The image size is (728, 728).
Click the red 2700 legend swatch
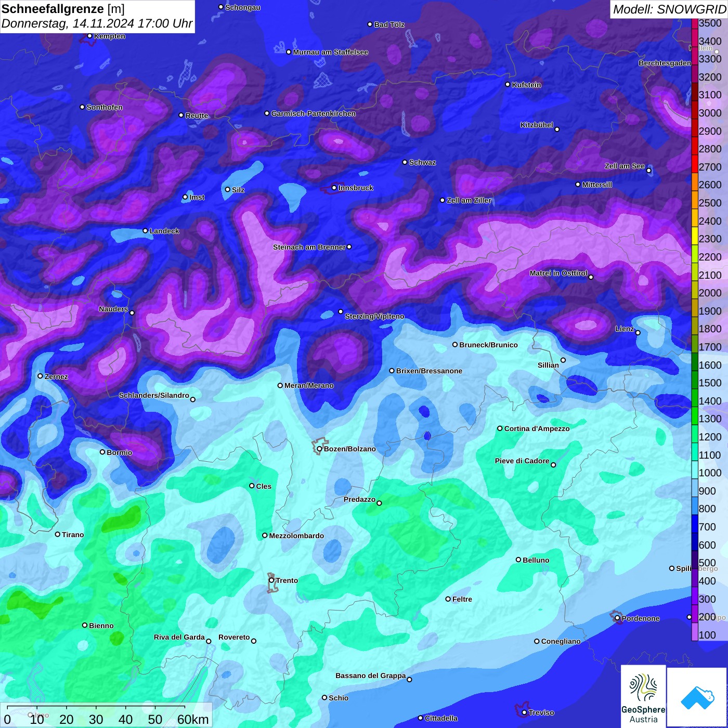point(695,164)
